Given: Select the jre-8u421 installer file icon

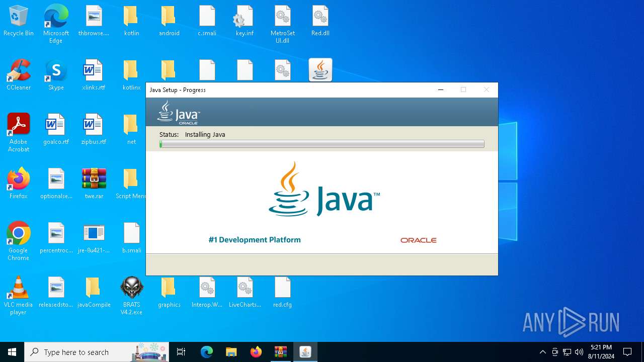Looking at the screenshot, I should coord(94,238).
